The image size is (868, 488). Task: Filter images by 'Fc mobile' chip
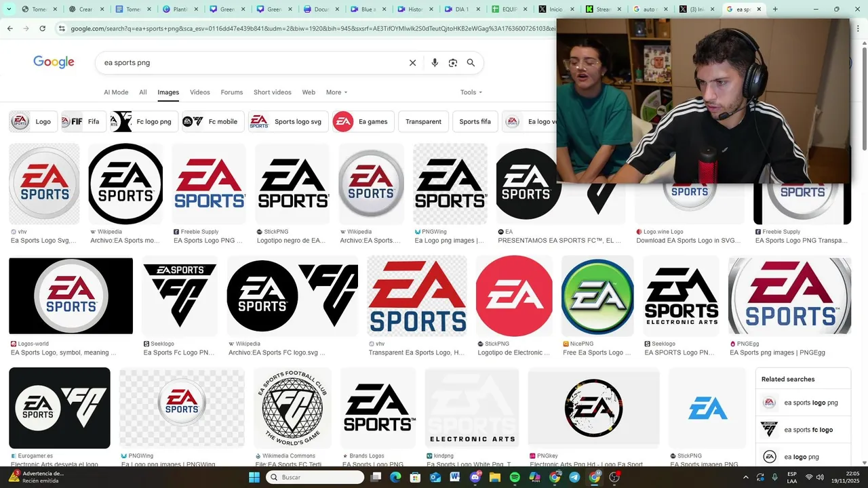[x=213, y=121]
